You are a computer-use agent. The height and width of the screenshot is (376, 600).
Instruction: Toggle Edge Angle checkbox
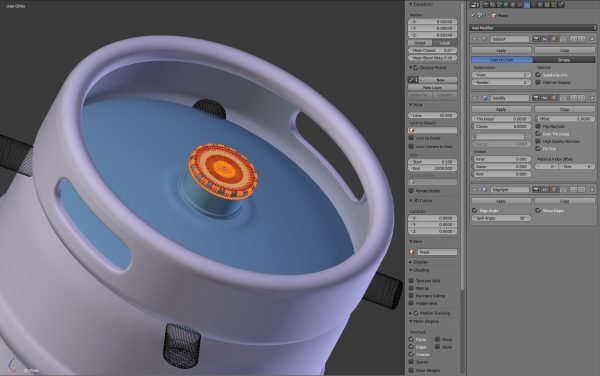click(474, 210)
